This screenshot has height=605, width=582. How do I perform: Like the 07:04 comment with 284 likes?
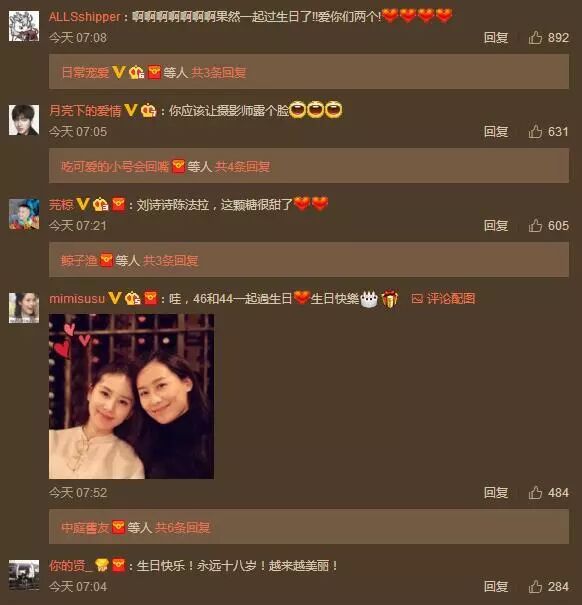(535, 586)
